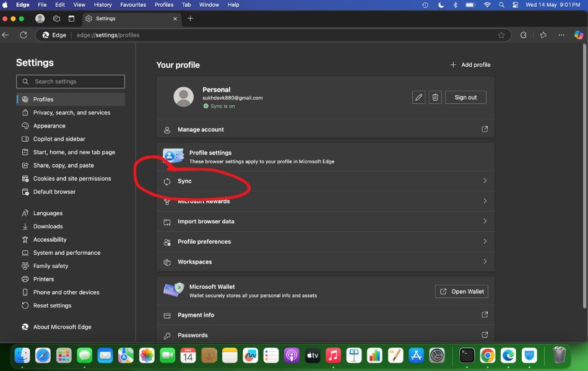Open Control Centre in menu bar

coord(515,5)
